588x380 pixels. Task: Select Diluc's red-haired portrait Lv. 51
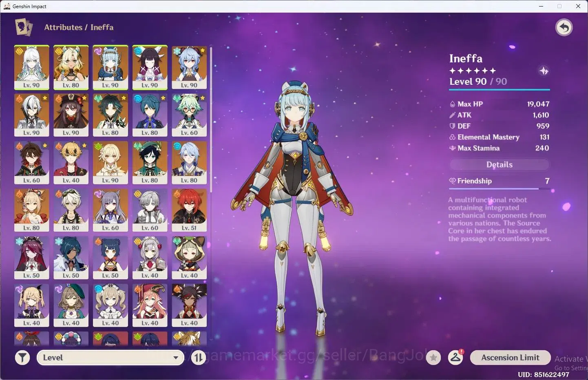pos(189,210)
